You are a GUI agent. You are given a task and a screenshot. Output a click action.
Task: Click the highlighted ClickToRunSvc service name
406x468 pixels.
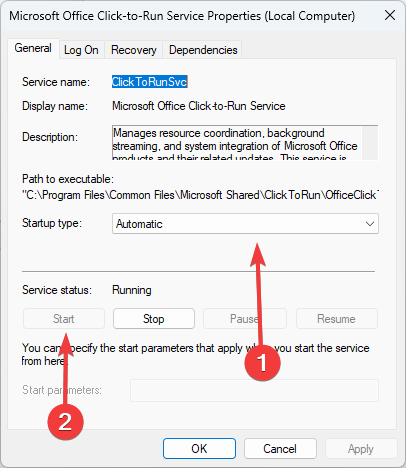click(150, 82)
